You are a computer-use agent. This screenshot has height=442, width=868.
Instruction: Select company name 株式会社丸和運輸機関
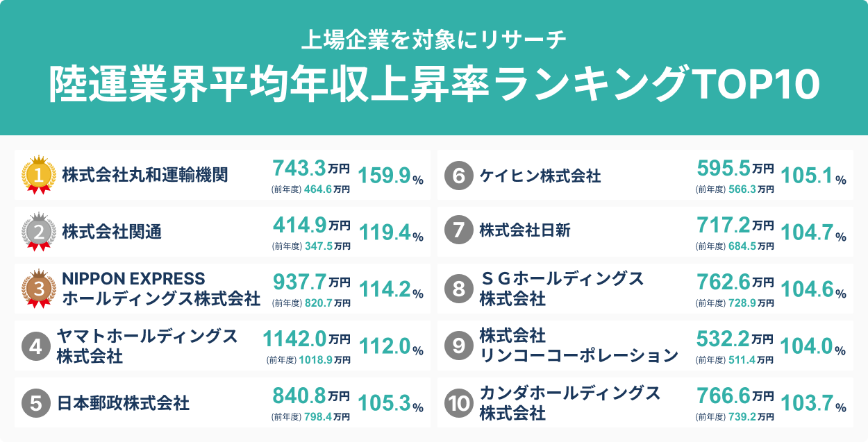point(145,175)
